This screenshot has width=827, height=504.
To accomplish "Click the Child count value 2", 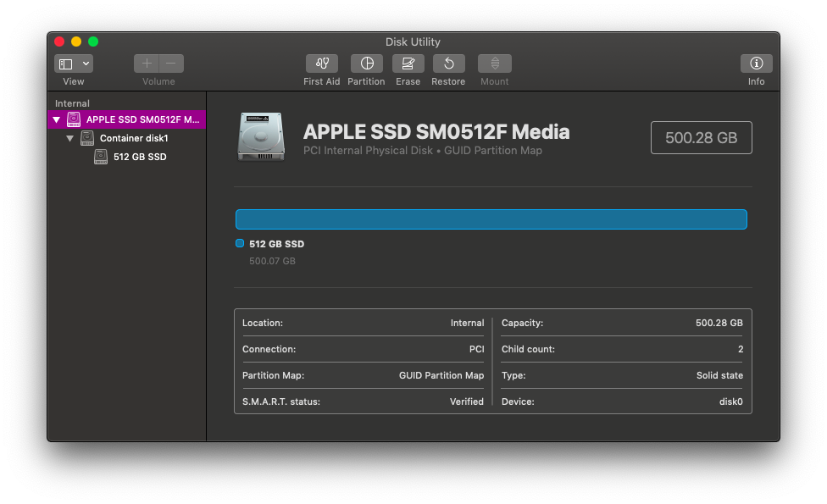I will [741, 349].
